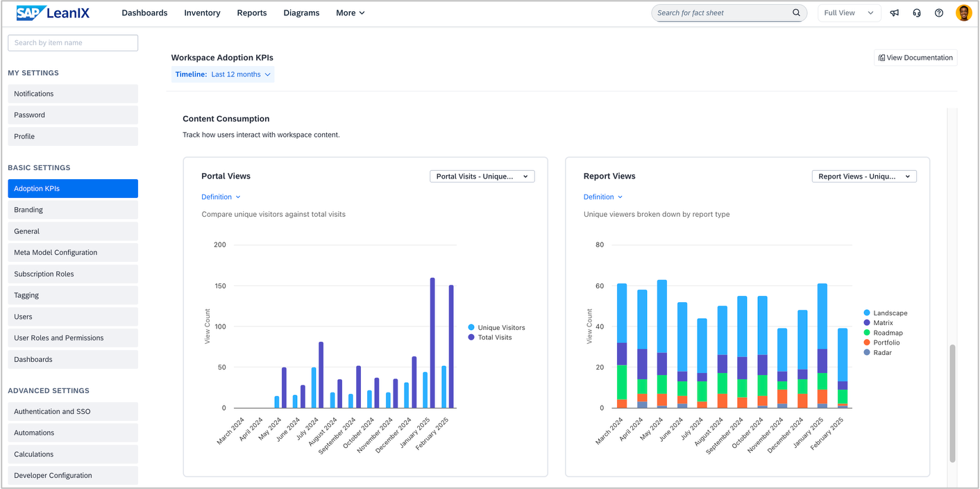This screenshot has width=980, height=489.
Task: Expand the Portal Views Definition section
Action: pos(221,197)
